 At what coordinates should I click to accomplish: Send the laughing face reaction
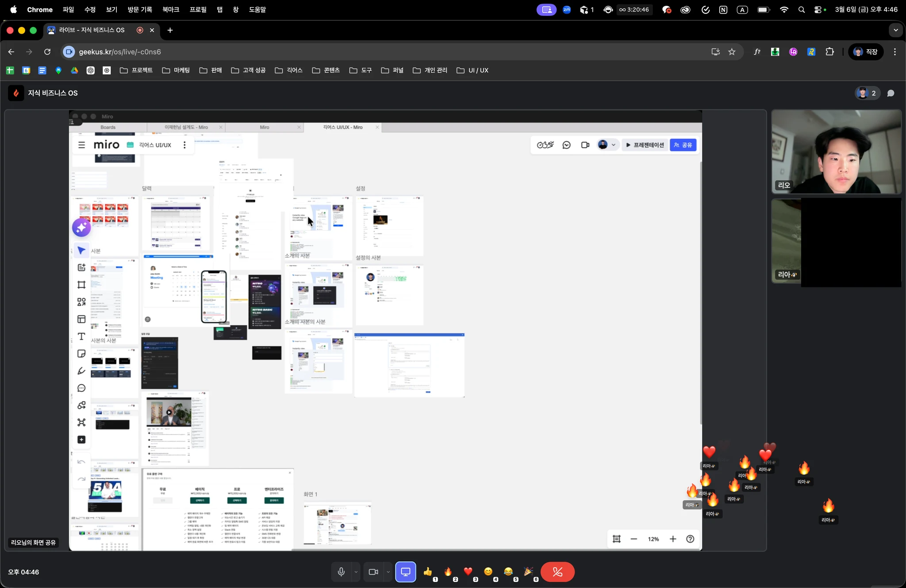click(508, 572)
